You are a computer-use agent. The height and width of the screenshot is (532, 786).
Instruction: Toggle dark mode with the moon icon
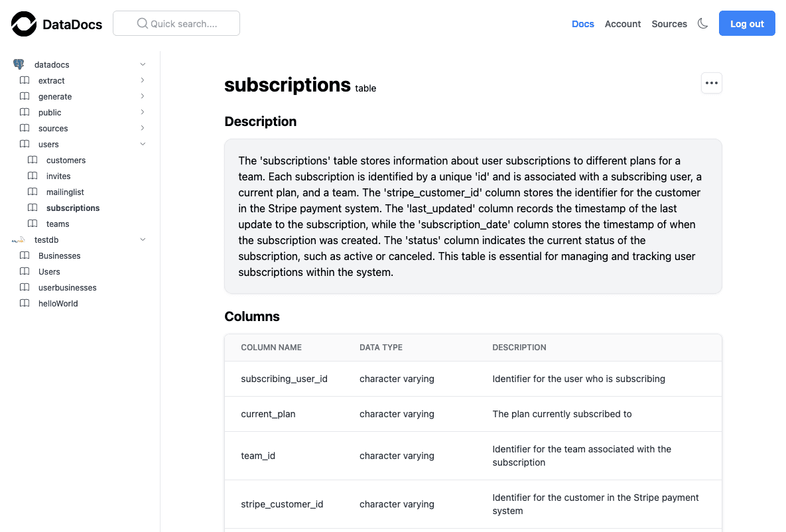702,23
